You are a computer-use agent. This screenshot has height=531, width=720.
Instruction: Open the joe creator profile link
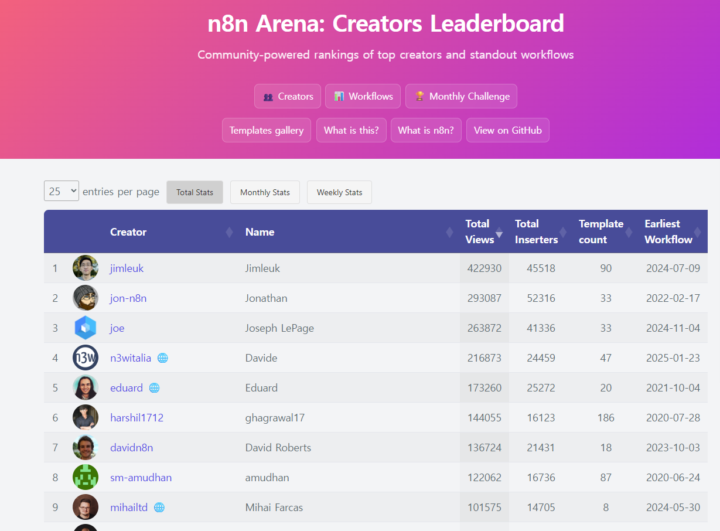tap(117, 328)
